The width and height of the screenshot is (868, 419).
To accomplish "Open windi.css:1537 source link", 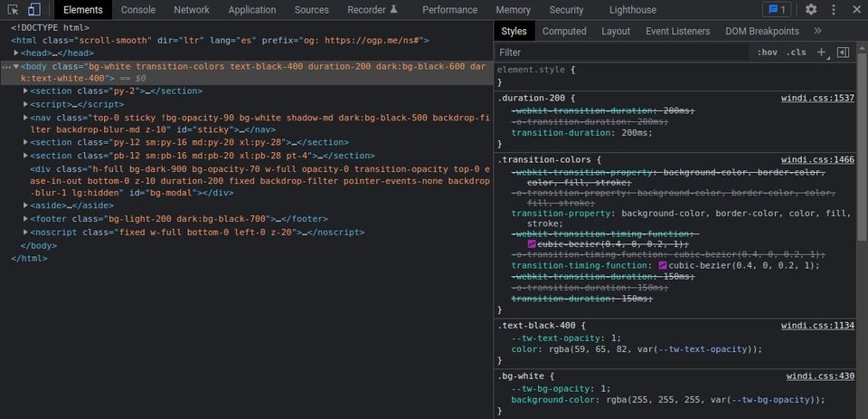I will tap(817, 98).
